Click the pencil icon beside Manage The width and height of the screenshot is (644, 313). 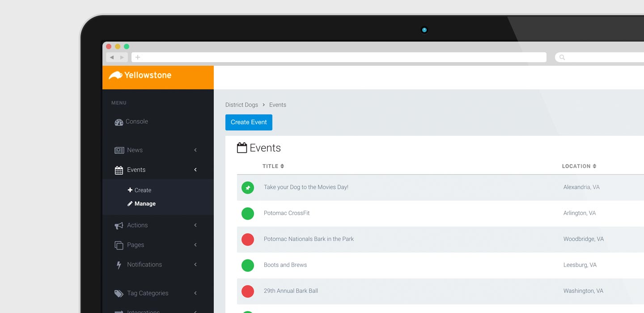coord(130,203)
